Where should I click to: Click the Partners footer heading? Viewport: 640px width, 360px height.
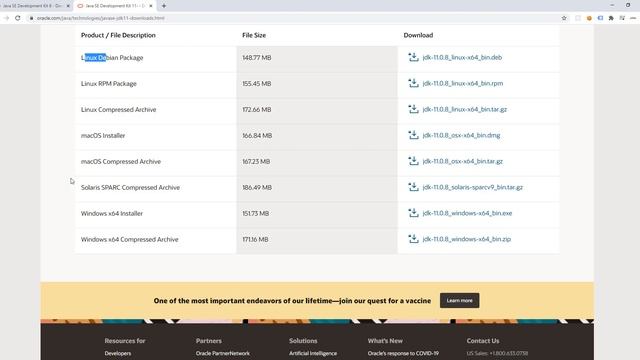pos(209,340)
